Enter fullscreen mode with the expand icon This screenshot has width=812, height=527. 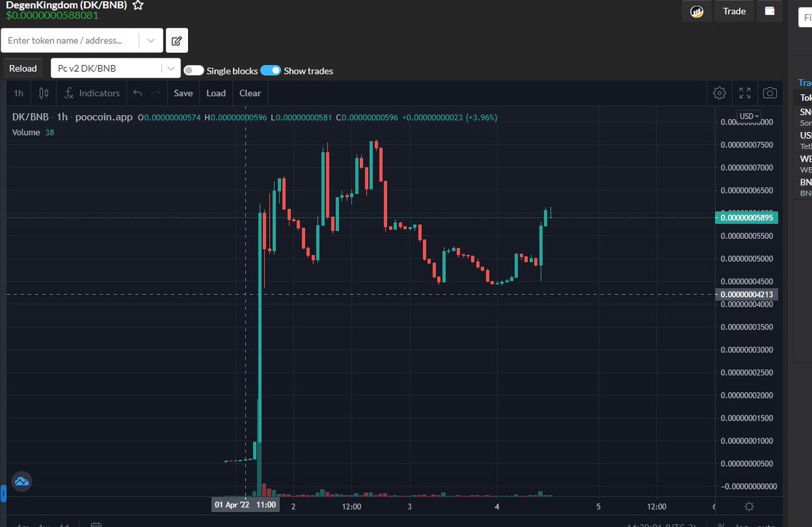pyautogui.click(x=745, y=93)
